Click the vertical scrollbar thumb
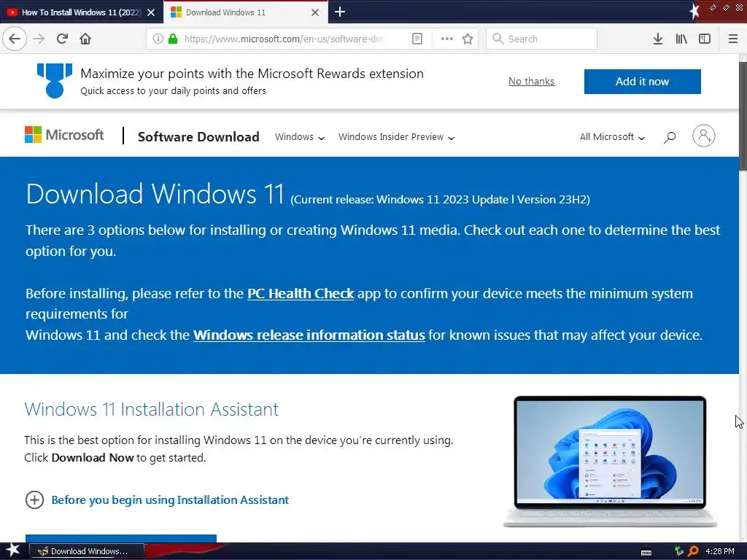Screen dimensions: 747x560 743,116
